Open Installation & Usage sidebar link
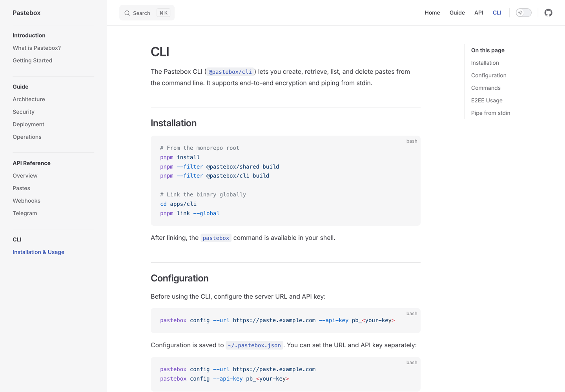 pos(38,252)
